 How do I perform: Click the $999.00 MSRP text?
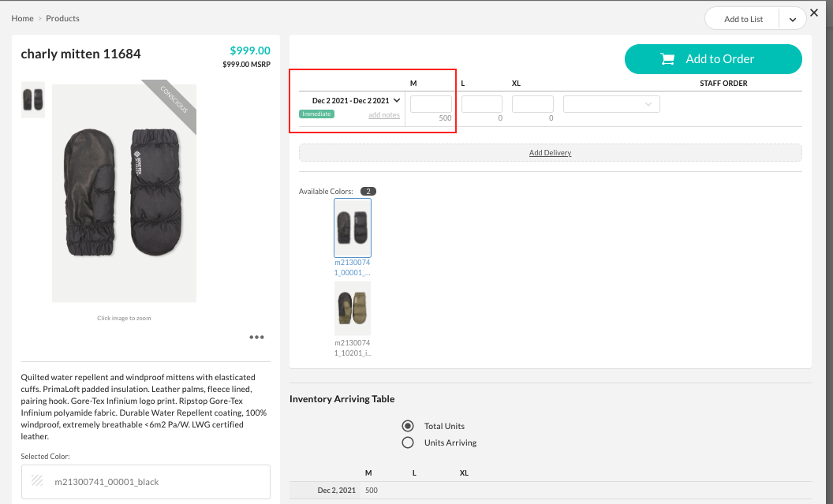246,64
